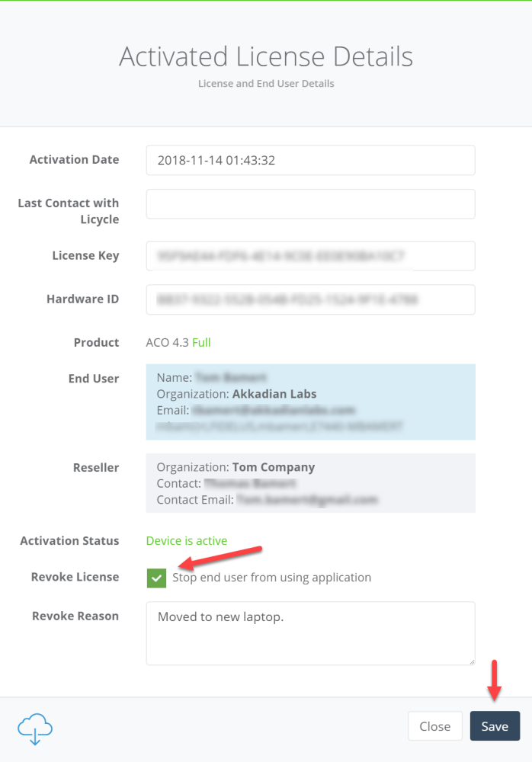This screenshot has width=532, height=762.
Task: Select the Activation Date field
Action: pos(310,160)
